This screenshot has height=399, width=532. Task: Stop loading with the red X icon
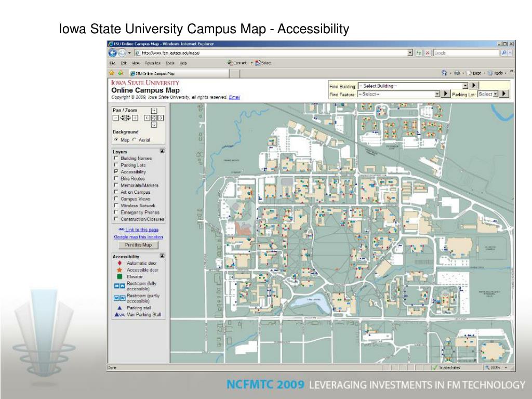point(428,53)
